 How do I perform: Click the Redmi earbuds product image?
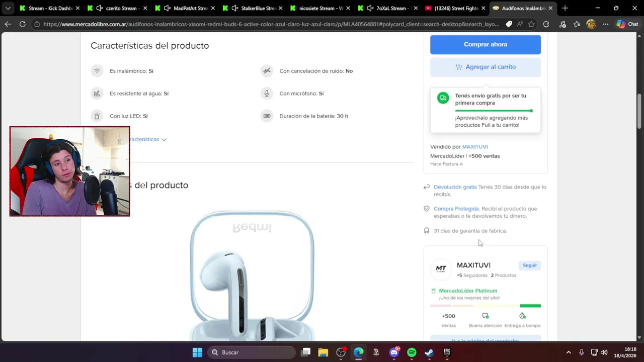click(252, 276)
